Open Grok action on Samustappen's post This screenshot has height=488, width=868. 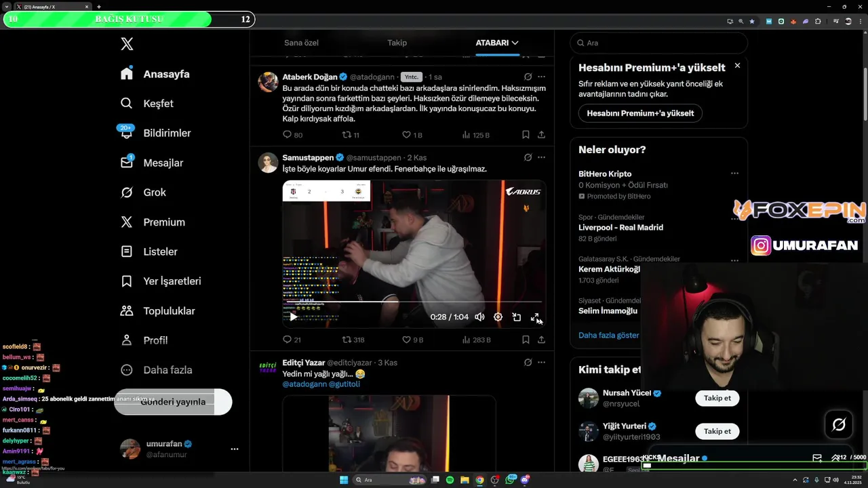click(528, 157)
